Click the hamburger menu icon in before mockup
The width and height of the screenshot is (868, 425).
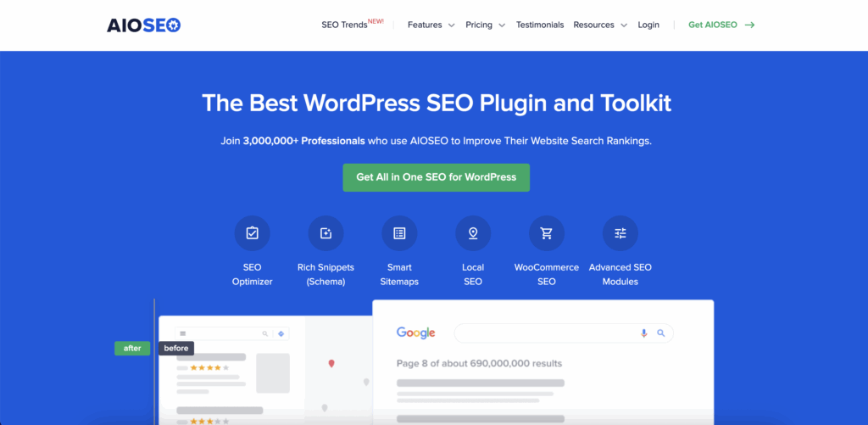coord(183,333)
